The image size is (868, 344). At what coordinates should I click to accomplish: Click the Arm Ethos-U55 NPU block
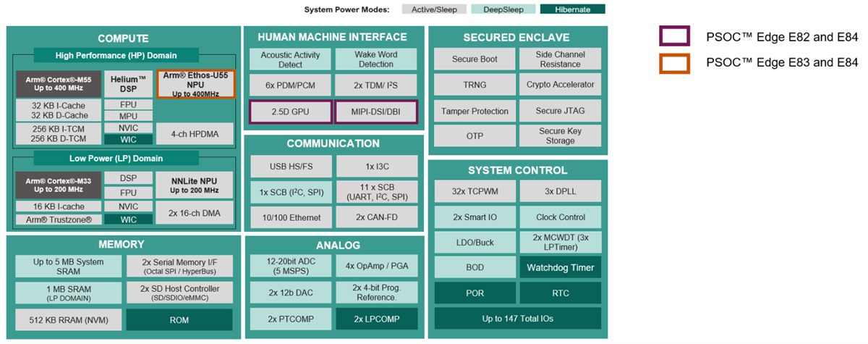click(196, 84)
